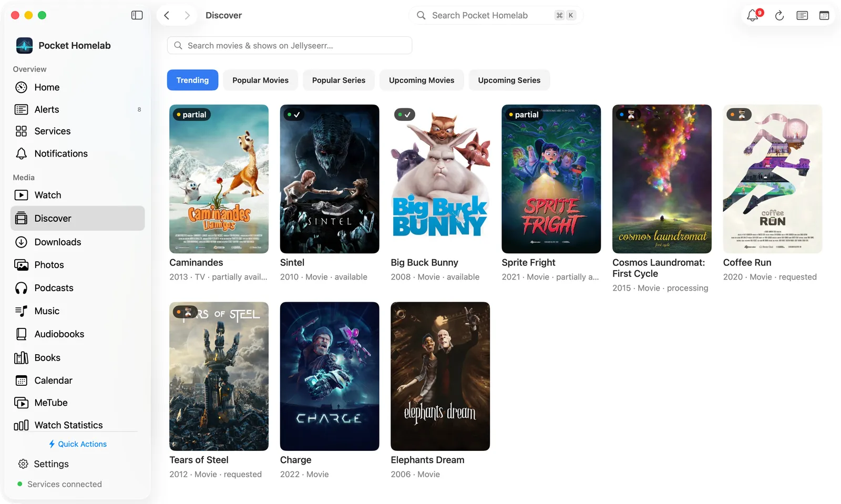Image resolution: width=841 pixels, height=504 pixels.
Task: Focus the Search Pocket Homelab field
Action: coord(496,15)
